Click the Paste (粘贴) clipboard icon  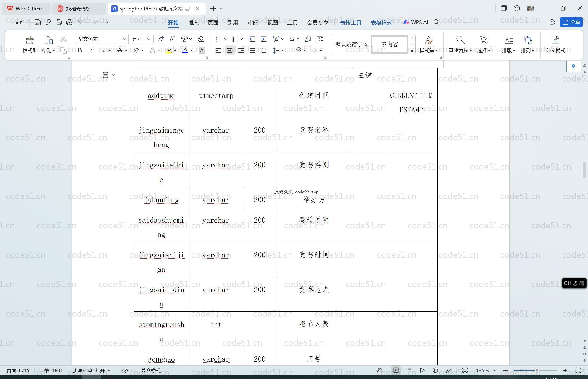coord(48,40)
